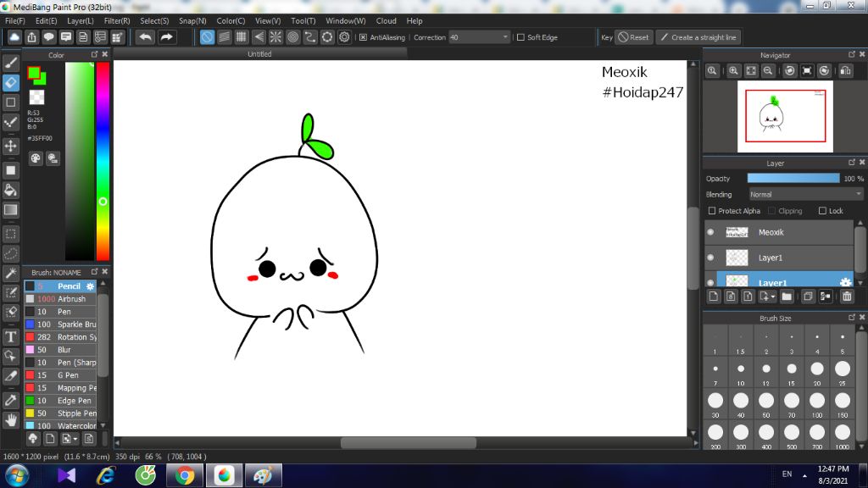Screen dimensions: 868x488
Task: Select brush size 10 preset
Action: tap(741, 372)
